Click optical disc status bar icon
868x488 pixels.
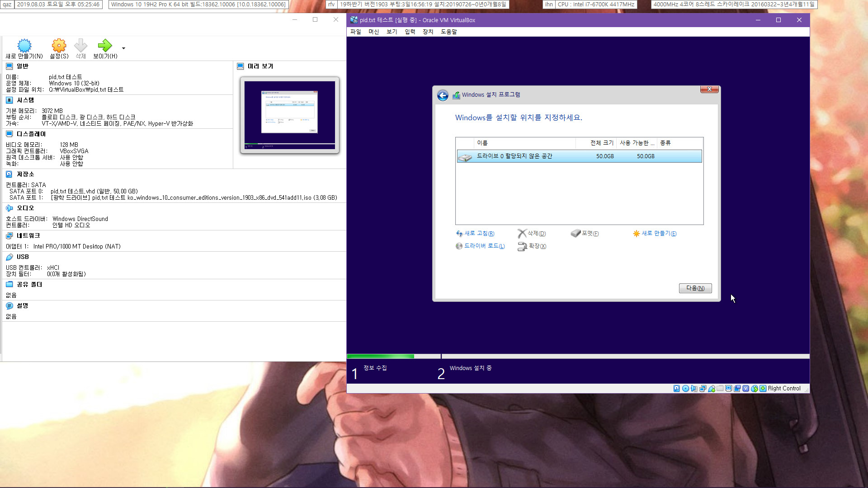[x=686, y=389]
